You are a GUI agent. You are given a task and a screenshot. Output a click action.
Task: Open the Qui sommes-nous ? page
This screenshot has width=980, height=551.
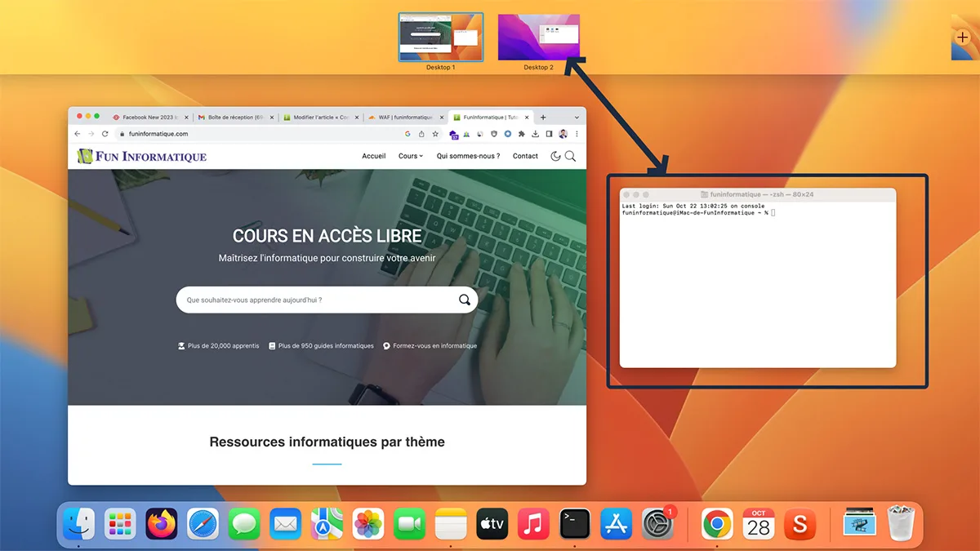point(468,156)
